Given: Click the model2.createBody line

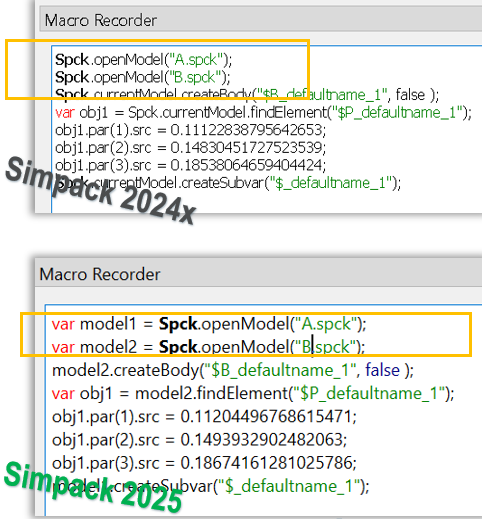Looking at the screenshot, I should click(233, 370).
